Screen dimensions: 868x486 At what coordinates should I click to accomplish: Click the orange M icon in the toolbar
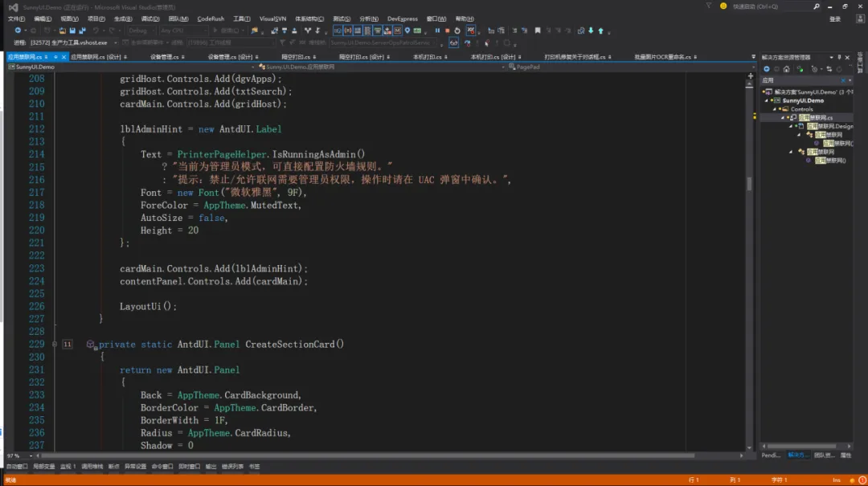point(398,31)
